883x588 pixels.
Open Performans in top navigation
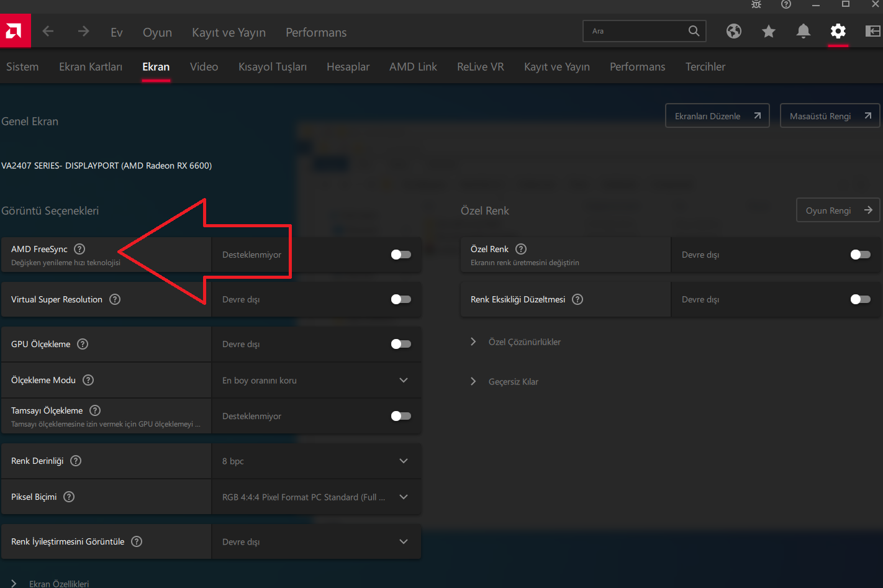pyautogui.click(x=316, y=32)
